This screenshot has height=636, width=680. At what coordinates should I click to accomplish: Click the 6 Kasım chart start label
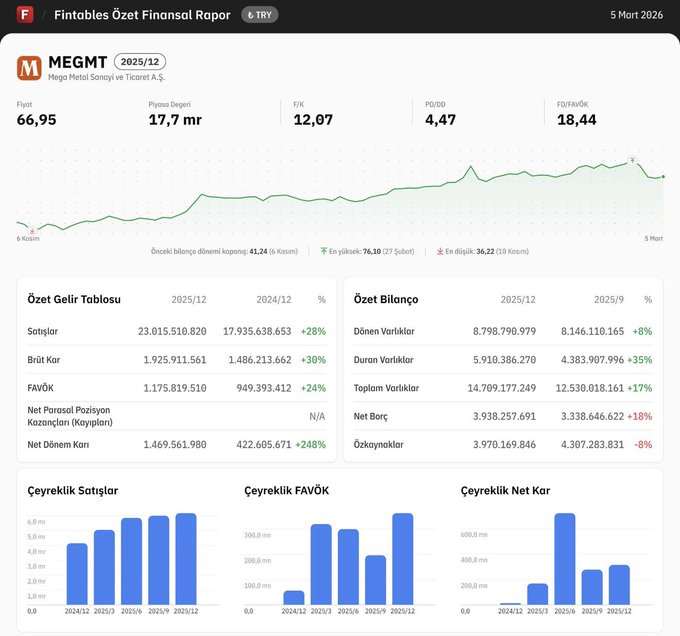tap(28, 238)
